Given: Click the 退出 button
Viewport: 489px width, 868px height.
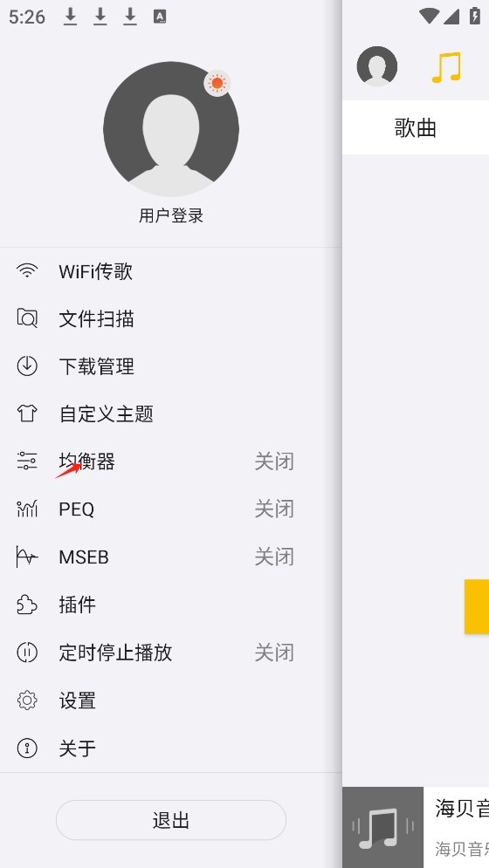Looking at the screenshot, I should 171,820.
